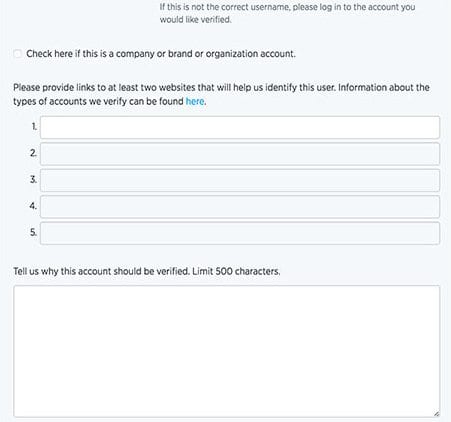
Task: Click the "4." number label beside fourth field
Action: click(33, 206)
